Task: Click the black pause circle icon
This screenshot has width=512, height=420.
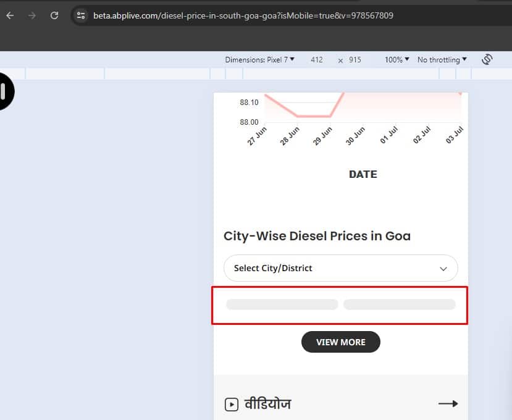Action: 5,91
